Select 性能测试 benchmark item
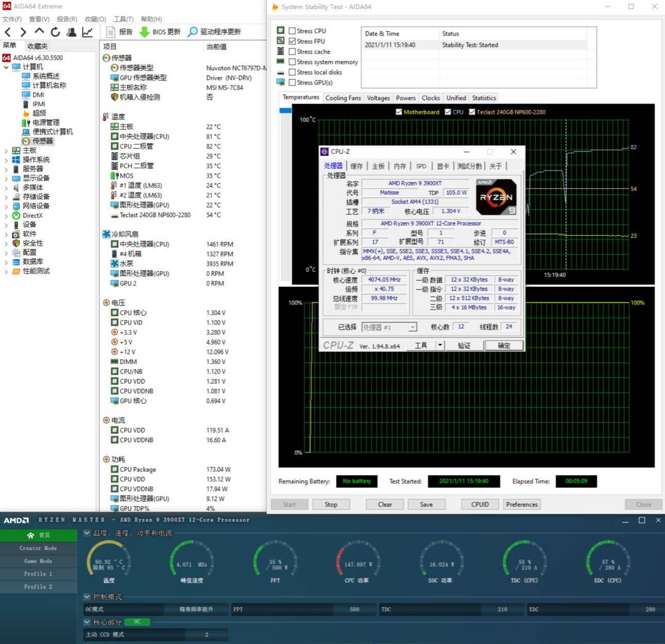The width and height of the screenshot is (665, 644). (x=36, y=271)
